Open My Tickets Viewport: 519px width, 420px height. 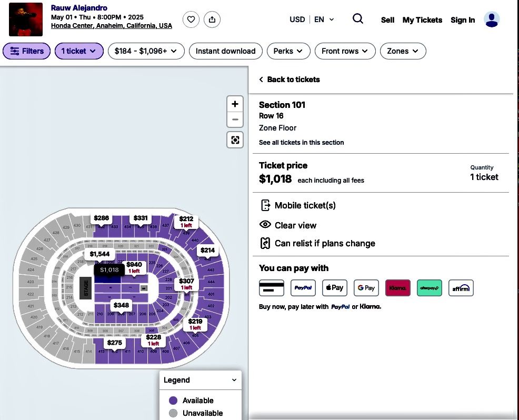click(422, 20)
